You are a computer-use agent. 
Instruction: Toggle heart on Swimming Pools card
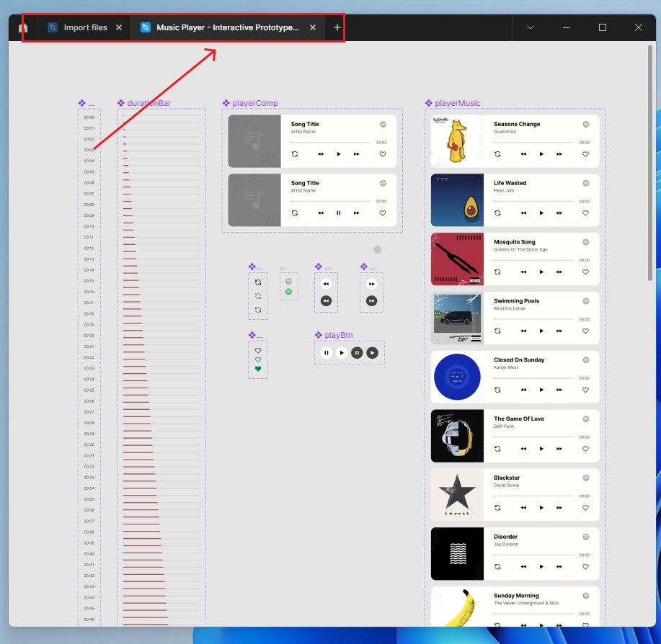click(x=585, y=331)
